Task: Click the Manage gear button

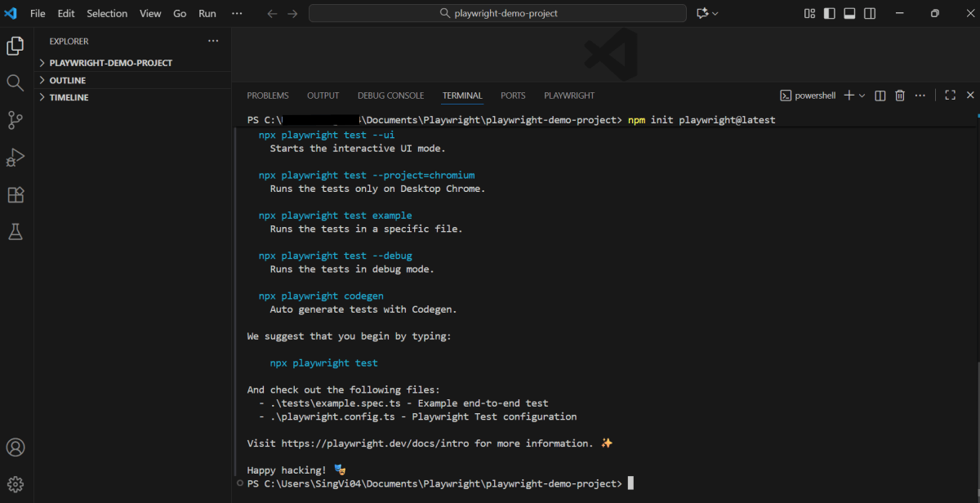Action: coord(15,484)
